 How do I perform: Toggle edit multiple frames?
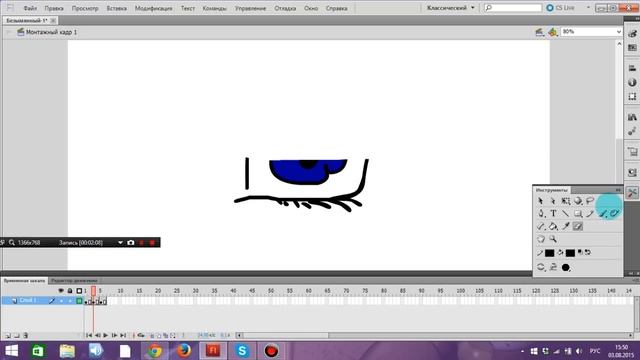coord(166,336)
